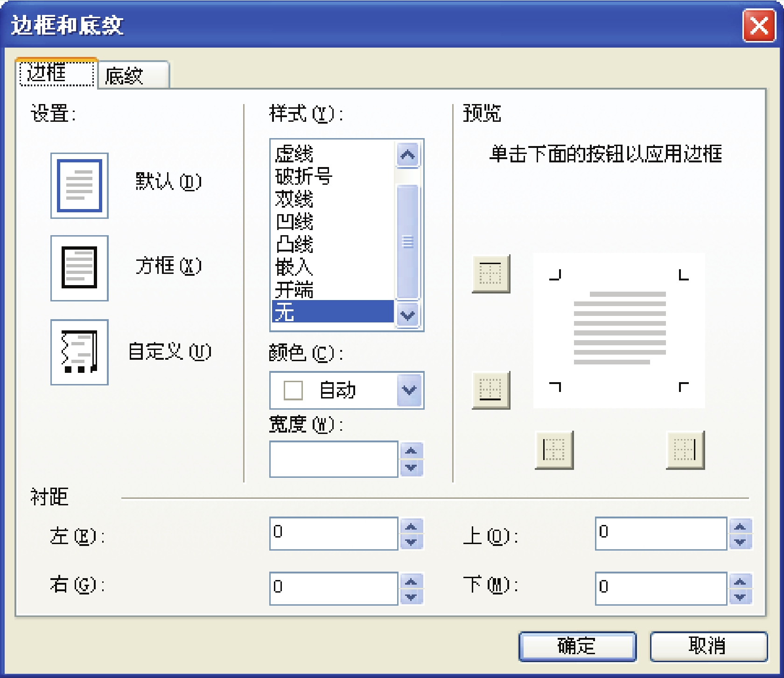Toggle the top border preview button
This screenshot has height=678, width=784.
click(491, 273)
